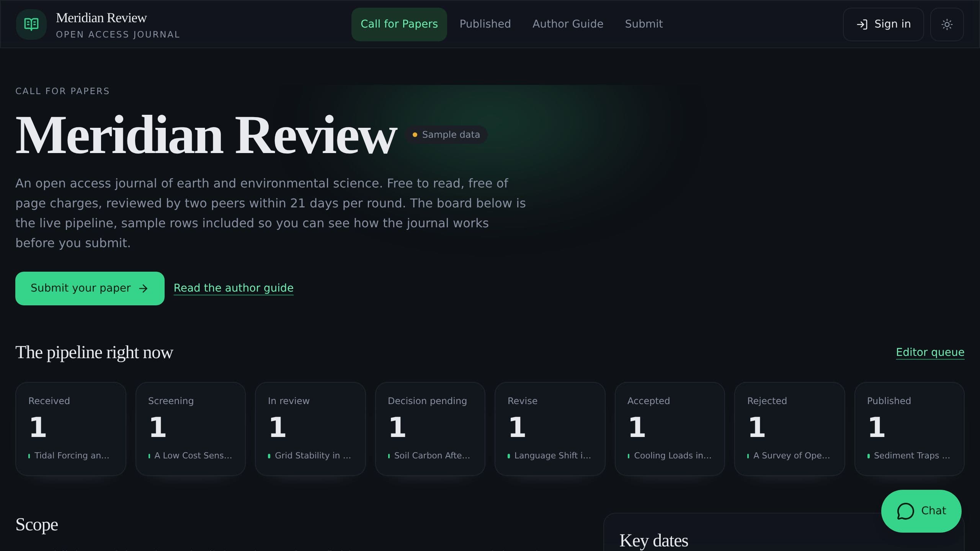The width and height of the screenshot is (980, 551).
Task: Open the Chat bubble button
Action: 921,511
